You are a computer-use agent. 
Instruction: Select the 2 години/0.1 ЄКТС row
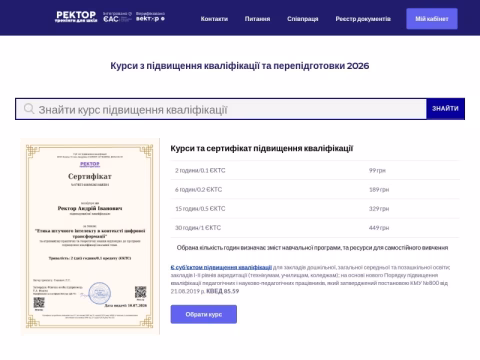[x=315, y=170]
